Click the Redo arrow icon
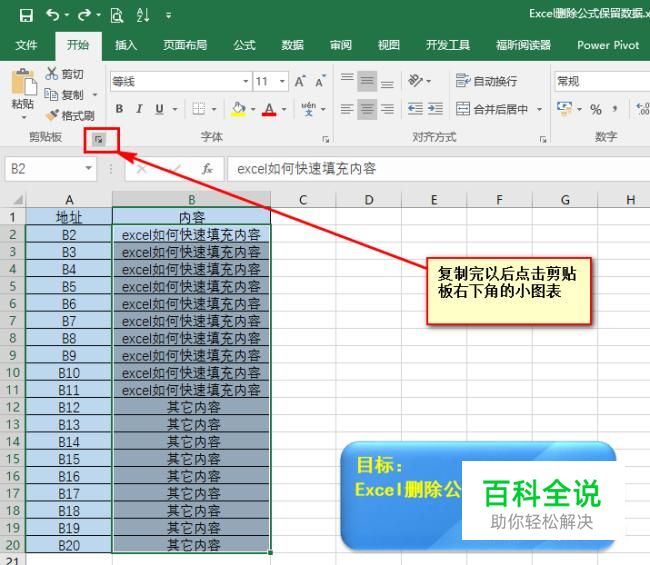 pos(84,15)
